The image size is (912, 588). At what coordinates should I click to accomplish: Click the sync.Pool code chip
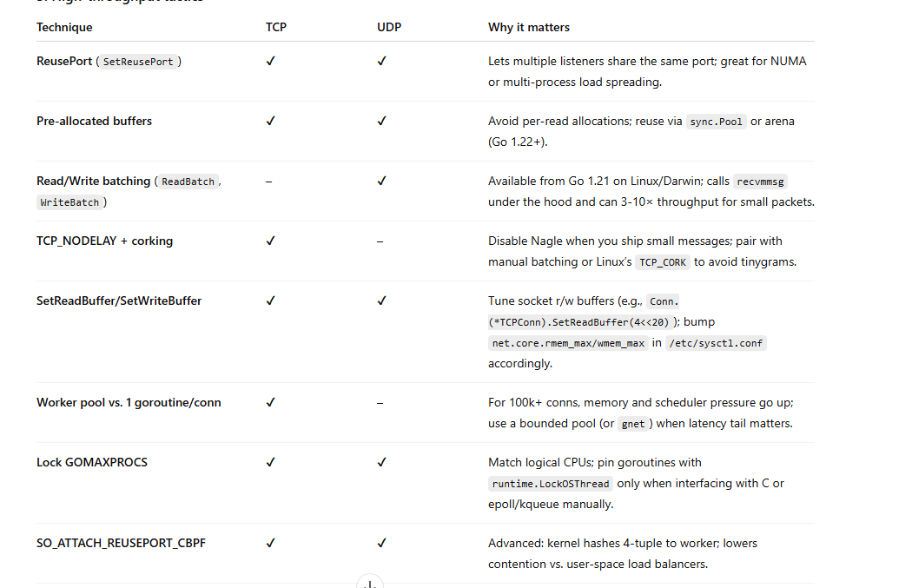716,122
